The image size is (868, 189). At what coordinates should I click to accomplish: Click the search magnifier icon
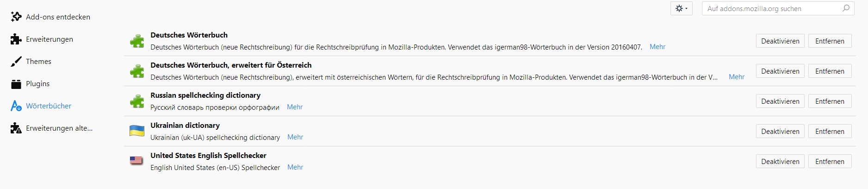(846, 8)
